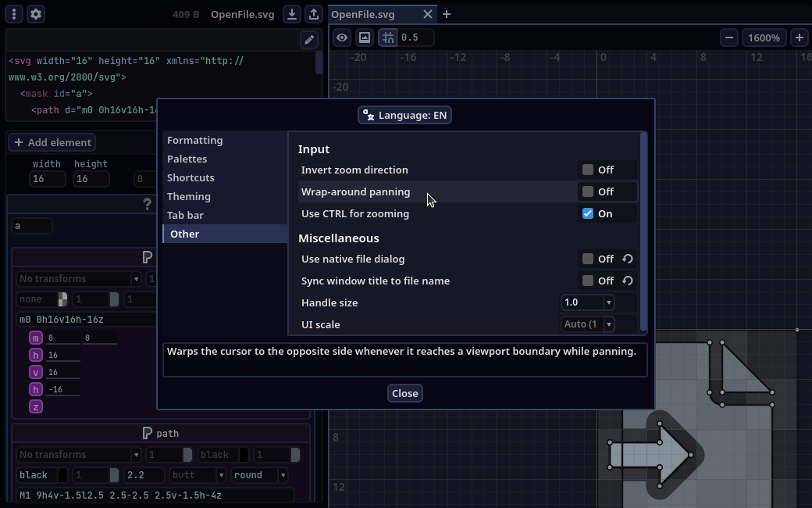Click the z command badge
Image resolution: width=812 pixels, height=508 pixels.
(x=35, y=407)
